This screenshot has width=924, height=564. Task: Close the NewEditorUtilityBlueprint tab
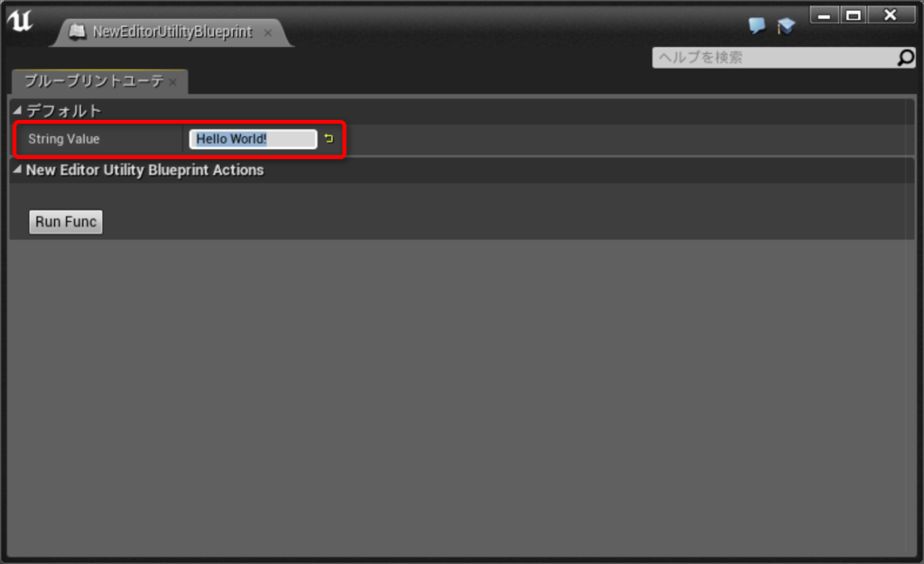click(x=267, y=32)
